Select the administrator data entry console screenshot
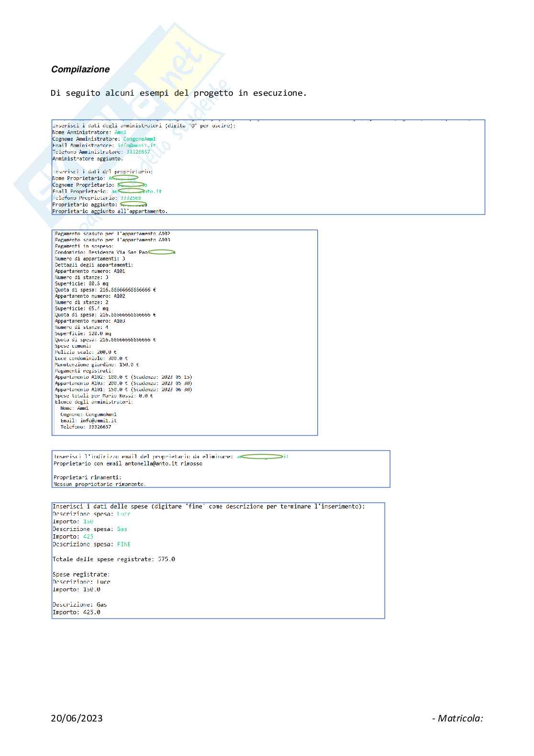534x756 pixels. point(268,167)
